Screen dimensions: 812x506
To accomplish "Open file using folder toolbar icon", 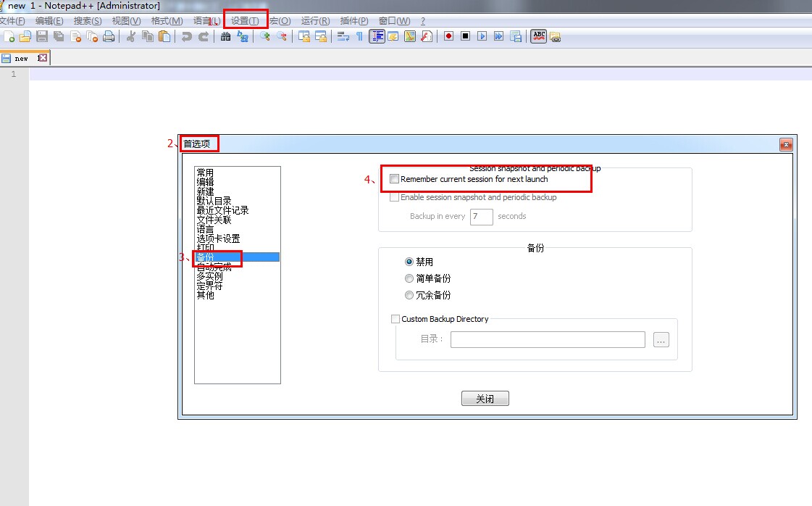I will [x=25, y=36].
